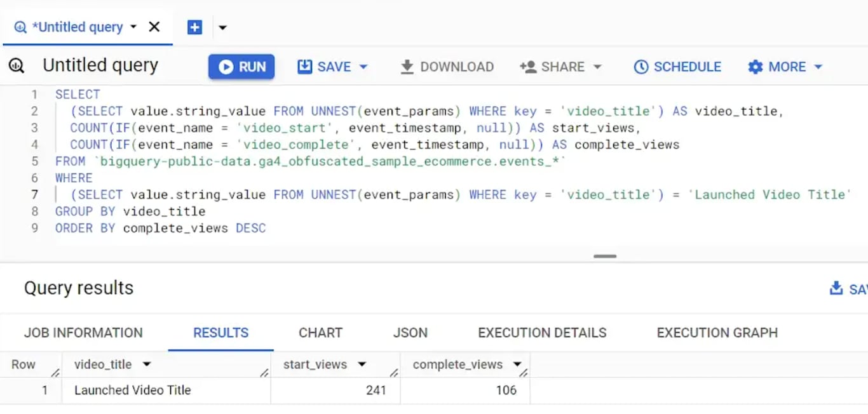Schedule the query with clock icon
The image size is (868, 414).
pyautogui.click(x=641, y=67)
